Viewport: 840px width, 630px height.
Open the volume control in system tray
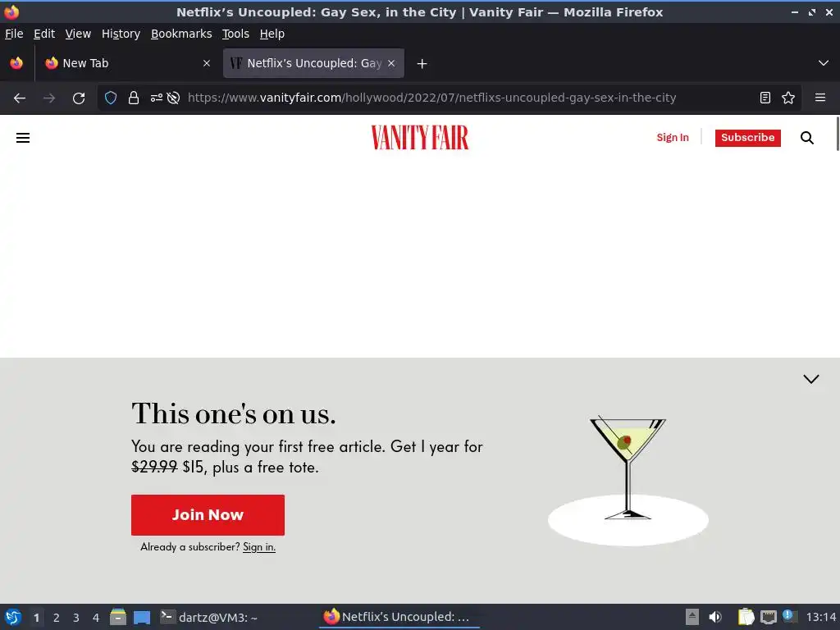click(x=715, y=617)
